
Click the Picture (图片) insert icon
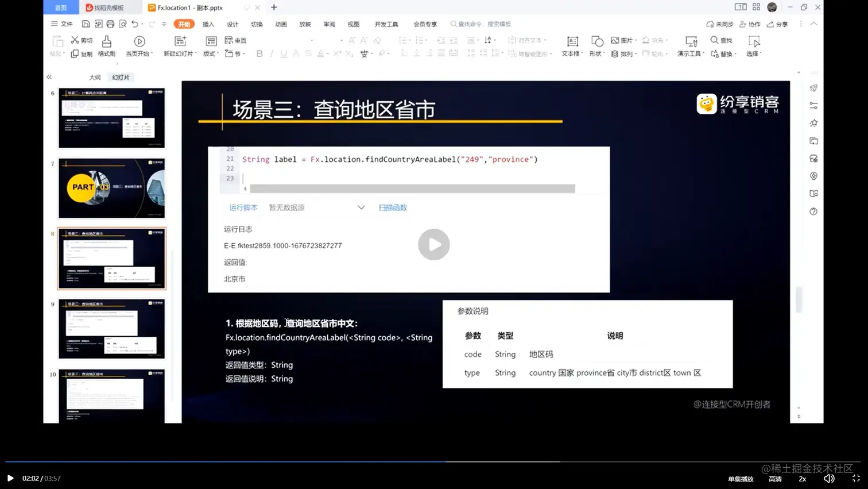coord(615,40)
